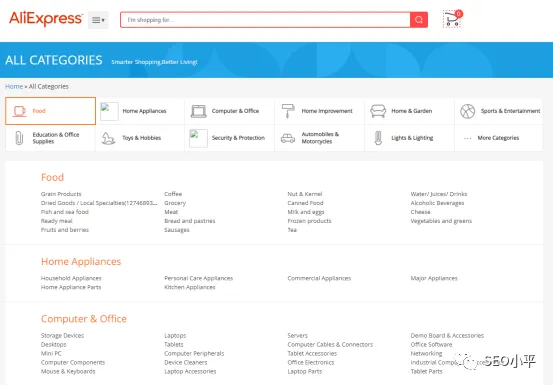Click "Nut & Kernel"
Image resolution: width=553 pixels, height=386 pixels.
click(x=305, y=194)
